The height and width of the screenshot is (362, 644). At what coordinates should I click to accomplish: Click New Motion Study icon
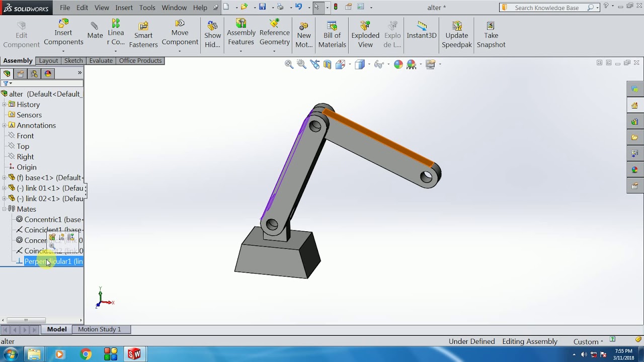coord(304,34)
